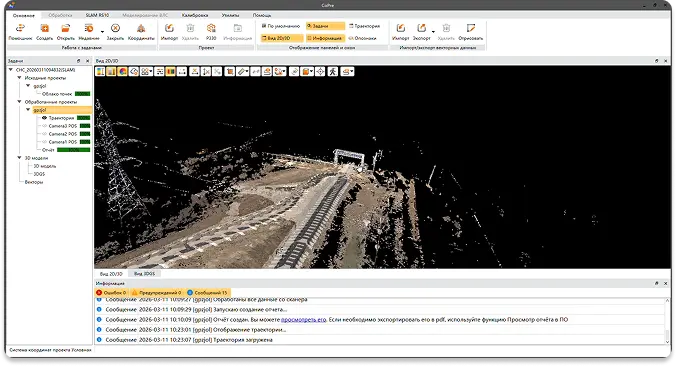Toggle the Траектория panel display
The width and height of the screenshot is (676, 366).
coord(364,26)
